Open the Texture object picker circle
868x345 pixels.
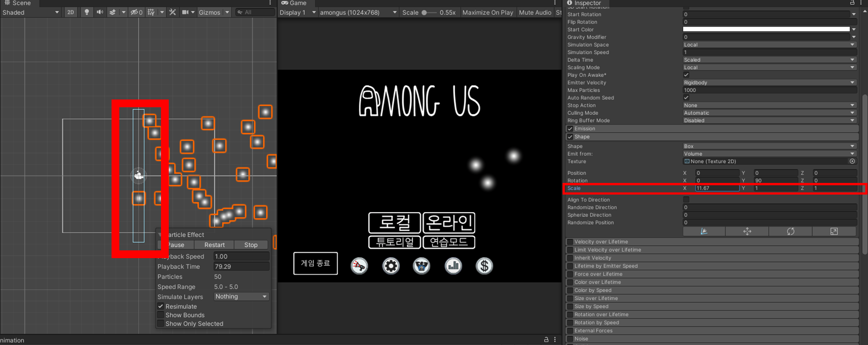tap(852, 162)
